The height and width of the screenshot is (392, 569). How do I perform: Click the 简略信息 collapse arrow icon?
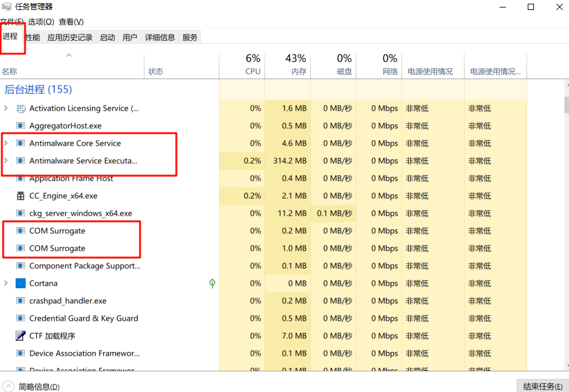tap(9, 386)
